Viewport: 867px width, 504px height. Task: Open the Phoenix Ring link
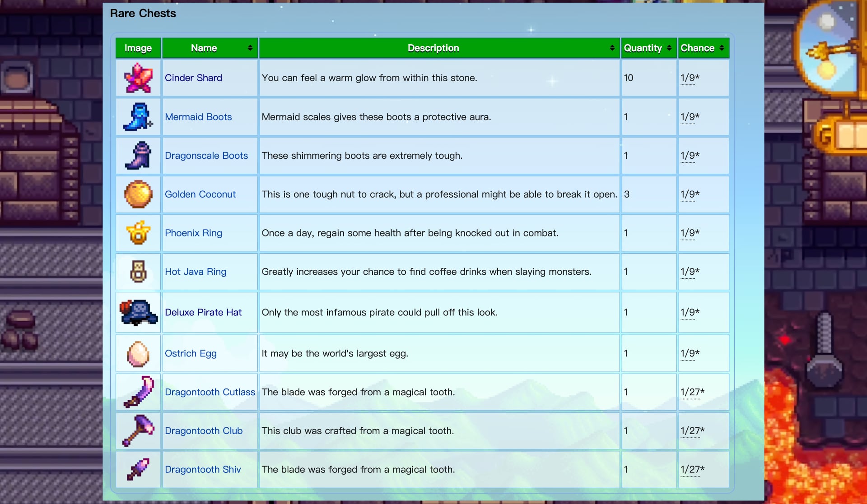193,233
